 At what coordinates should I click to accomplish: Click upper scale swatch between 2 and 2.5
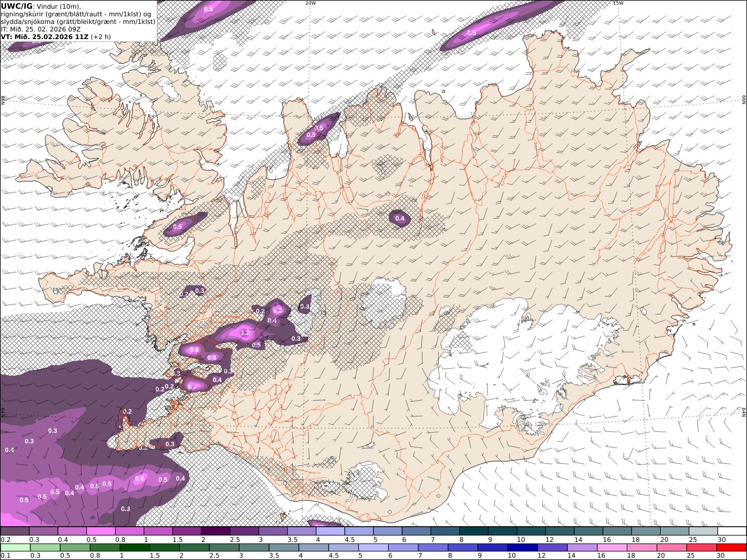click(215, 531)
